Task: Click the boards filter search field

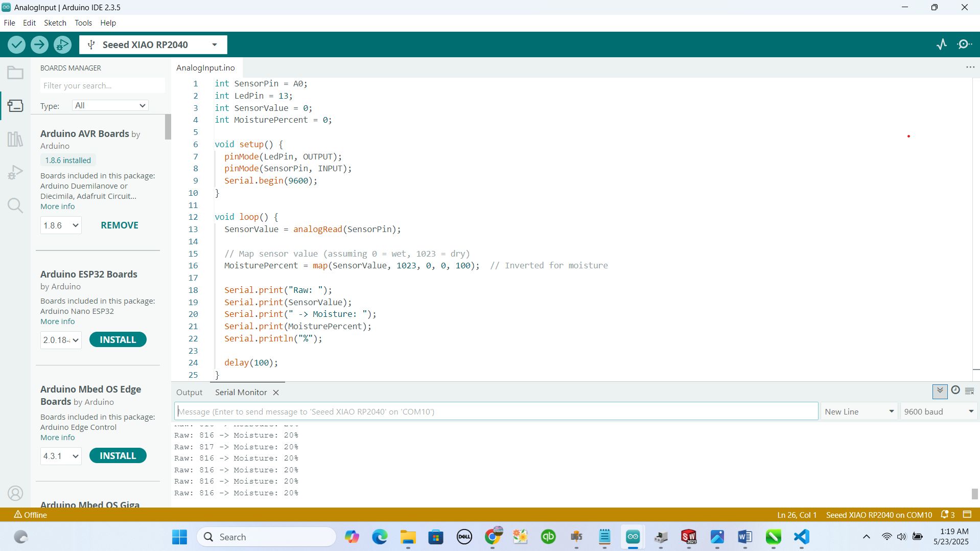Action: click(102, 85)
